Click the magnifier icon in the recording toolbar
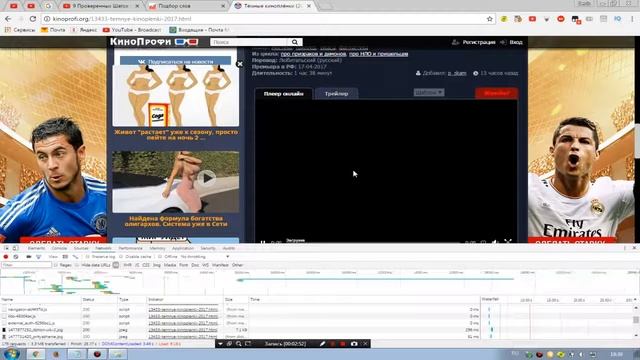Screen dimensions: 640x360 pos(239,344)
